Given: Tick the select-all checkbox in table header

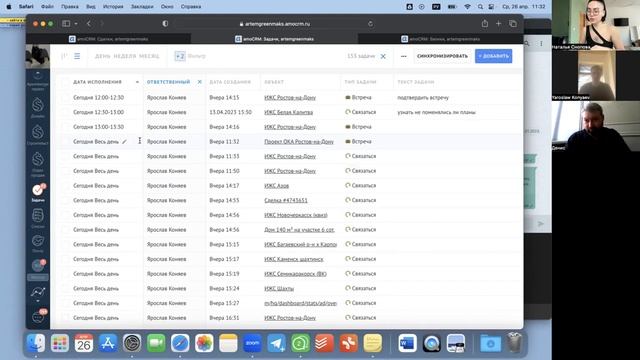Looking at the screenshot, I should (x=65, y=82).
